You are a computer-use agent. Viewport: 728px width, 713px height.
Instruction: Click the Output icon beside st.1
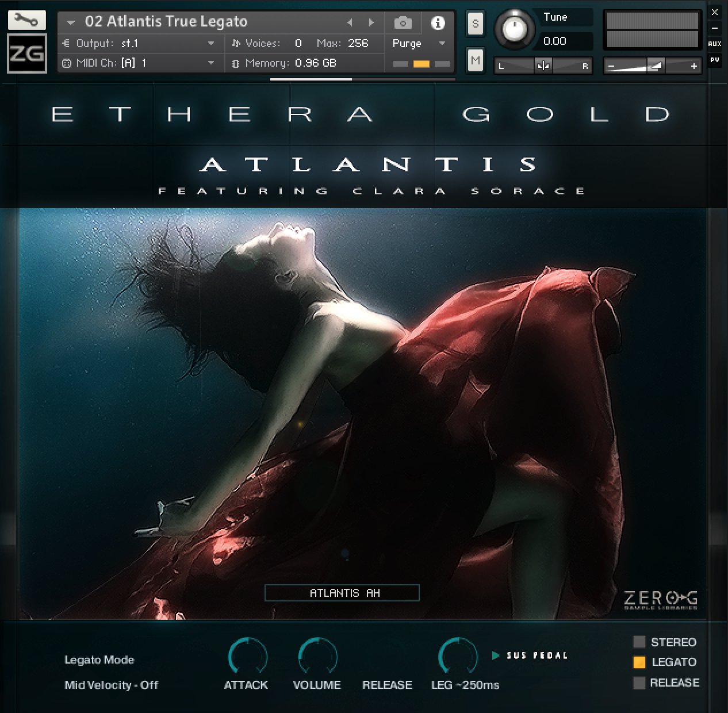[x=66, y=43]
